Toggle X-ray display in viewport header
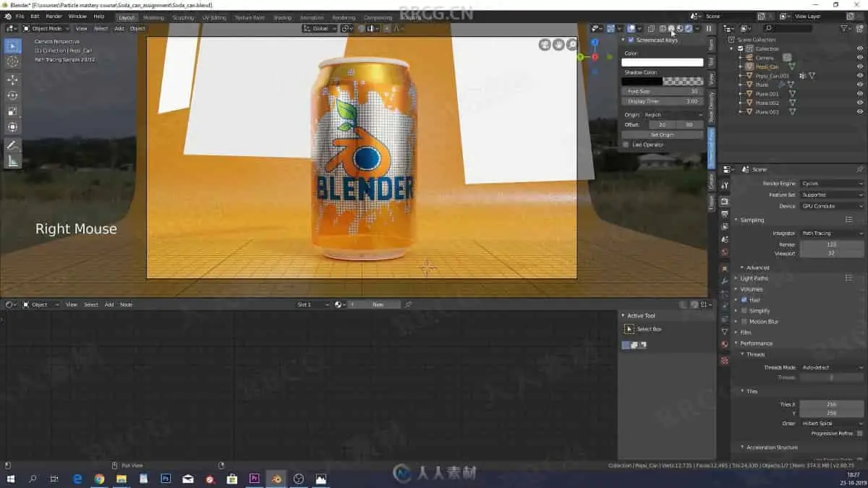 [650, 28]
